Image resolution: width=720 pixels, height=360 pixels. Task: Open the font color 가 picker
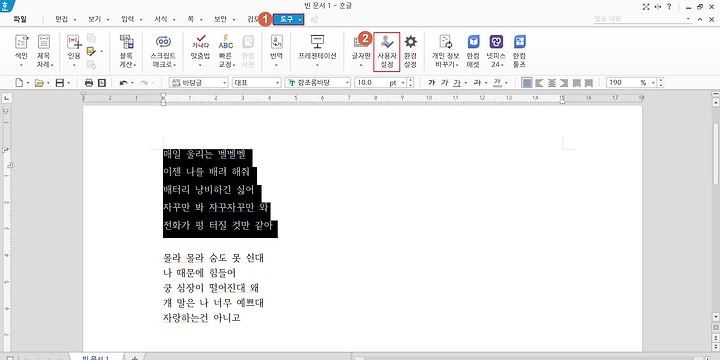[498, 83]
